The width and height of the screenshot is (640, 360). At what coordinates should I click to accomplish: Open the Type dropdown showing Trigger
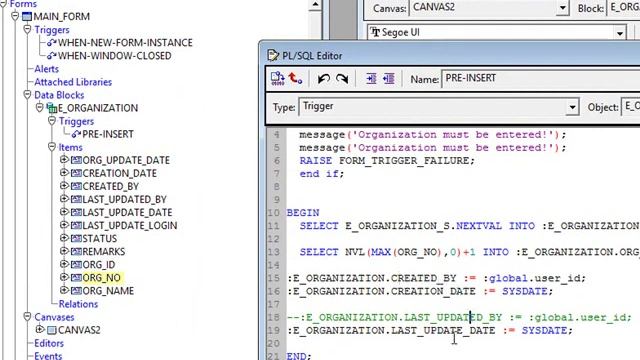pos(572,107)
